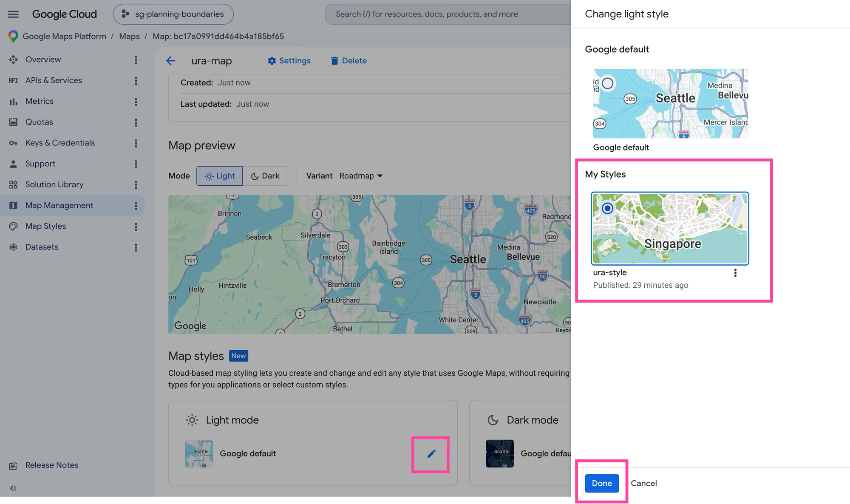Open Support in the sidebar
The image size is (850, 504).
(40, 164)
